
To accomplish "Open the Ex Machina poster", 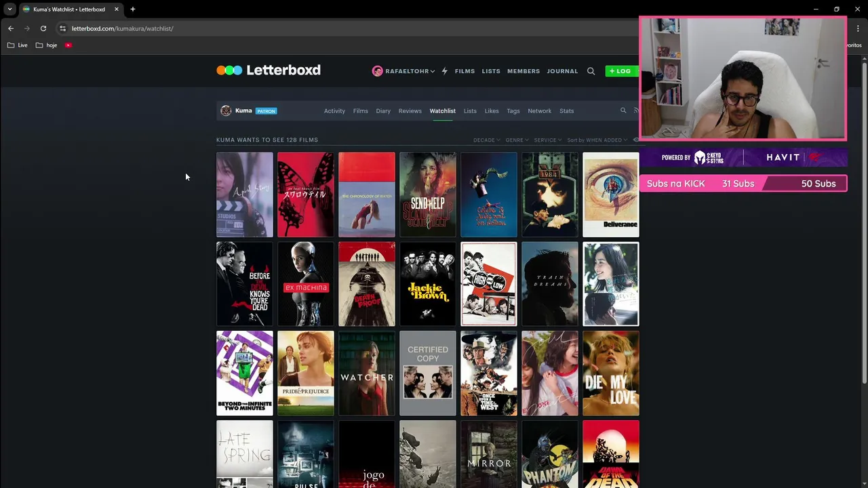I will click(x=306, y=284).
